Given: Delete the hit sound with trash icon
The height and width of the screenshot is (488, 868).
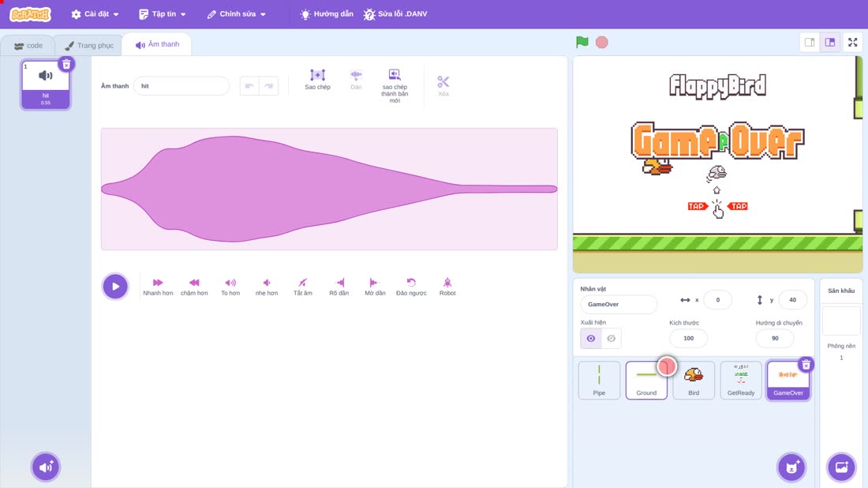Looking at the screenshot, I should point(66,64).
